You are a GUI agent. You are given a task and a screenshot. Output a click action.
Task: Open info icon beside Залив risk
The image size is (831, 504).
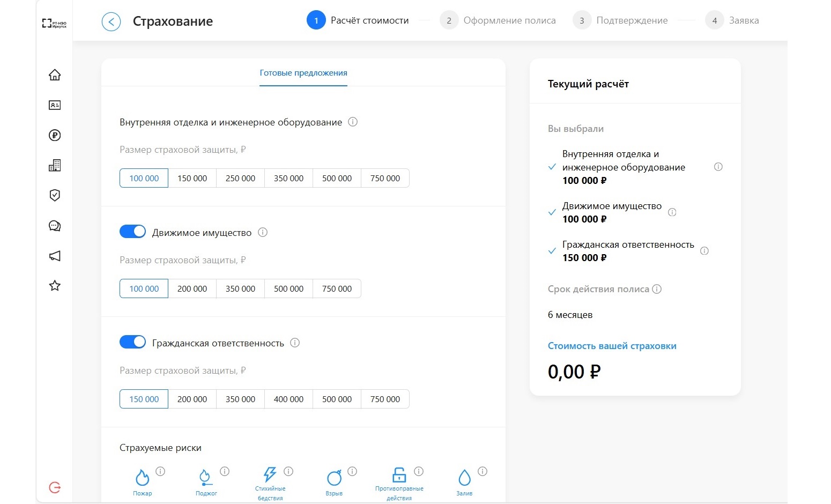tap(483, 471)
